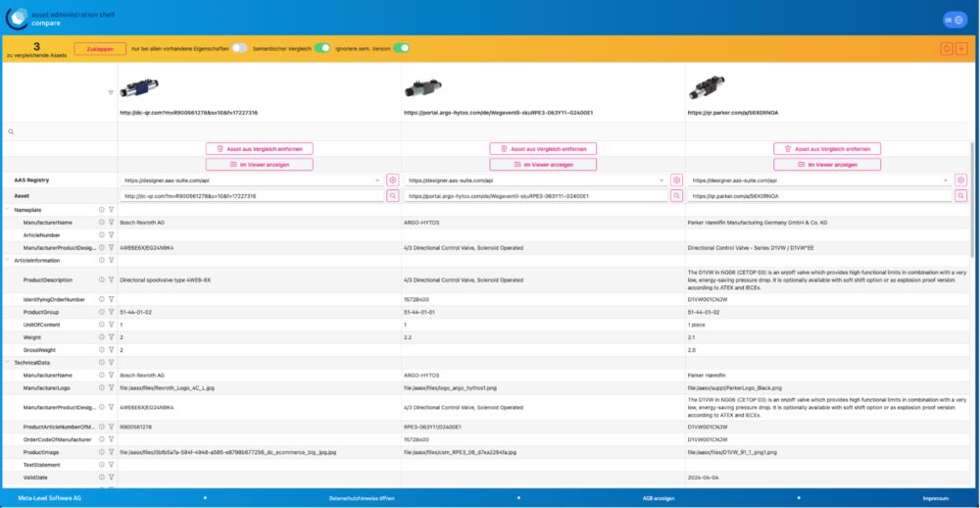The image size is (980, 508).
Task: Click the info icon on the UnitOfContent row
Action: pyautogui.click(x=102, y=325)
